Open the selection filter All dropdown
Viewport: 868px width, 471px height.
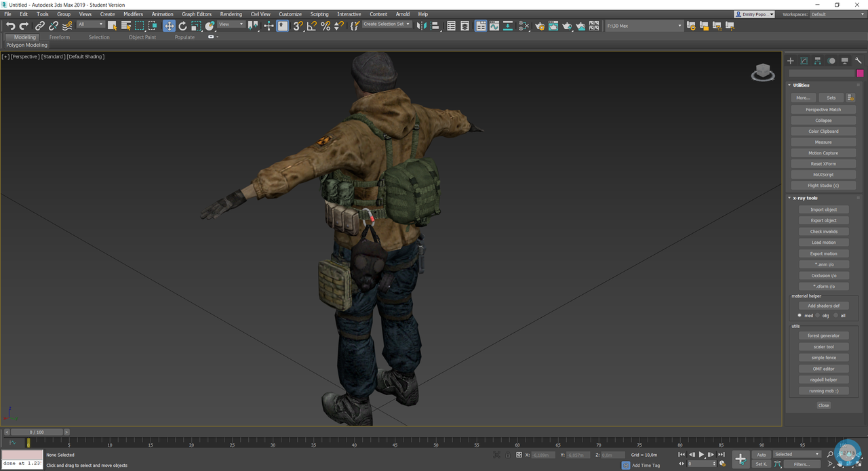coord(90,24)
